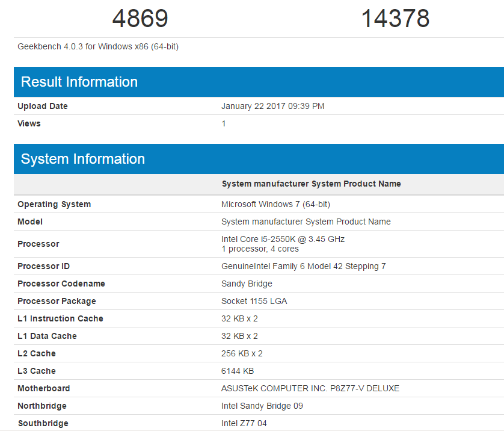Click the Motherboard label
Image resolution: width=504 pixels, height=431 pixels.
pyautogui.click(x=44, y=388)
